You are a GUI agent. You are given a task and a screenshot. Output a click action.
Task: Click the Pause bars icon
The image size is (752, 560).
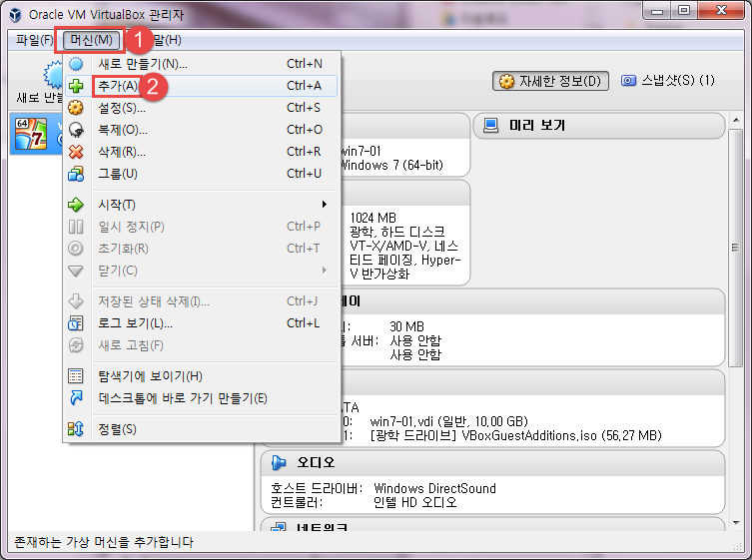[x=76, y=227]
